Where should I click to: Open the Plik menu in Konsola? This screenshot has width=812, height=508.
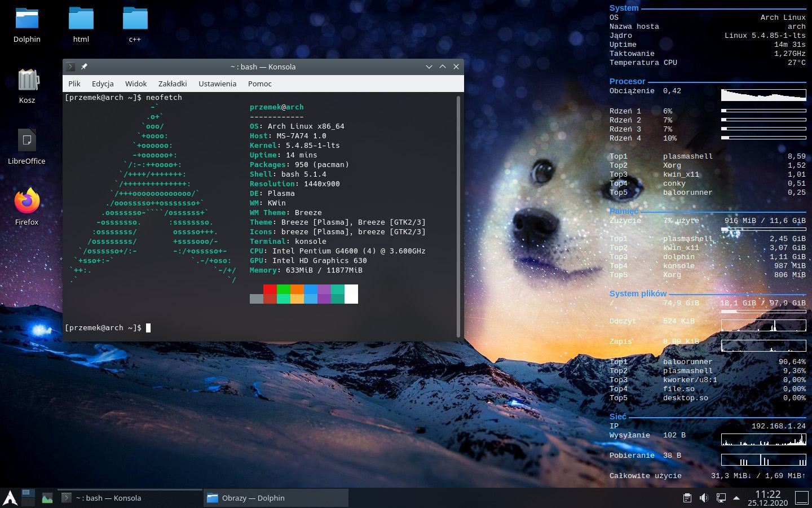(x=74, y=84)
